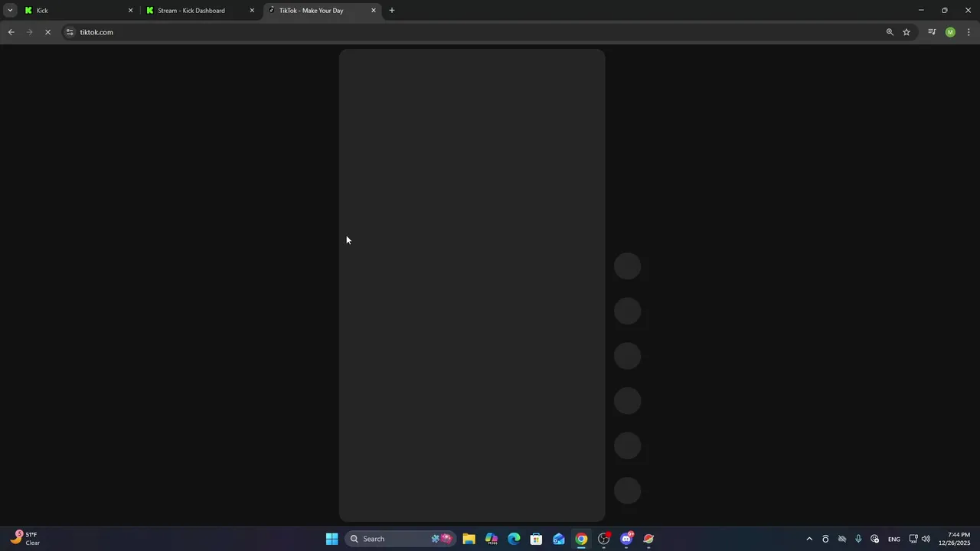Stop loading the TikTok page
This screenshot has height=551, width=980.
[47, 32]
